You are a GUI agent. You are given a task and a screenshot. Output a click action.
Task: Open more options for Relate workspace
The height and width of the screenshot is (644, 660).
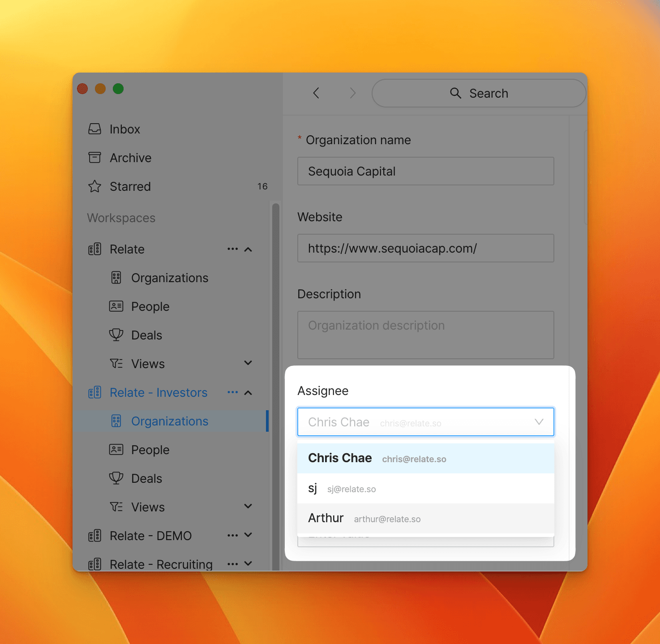(x=232, y=249)
